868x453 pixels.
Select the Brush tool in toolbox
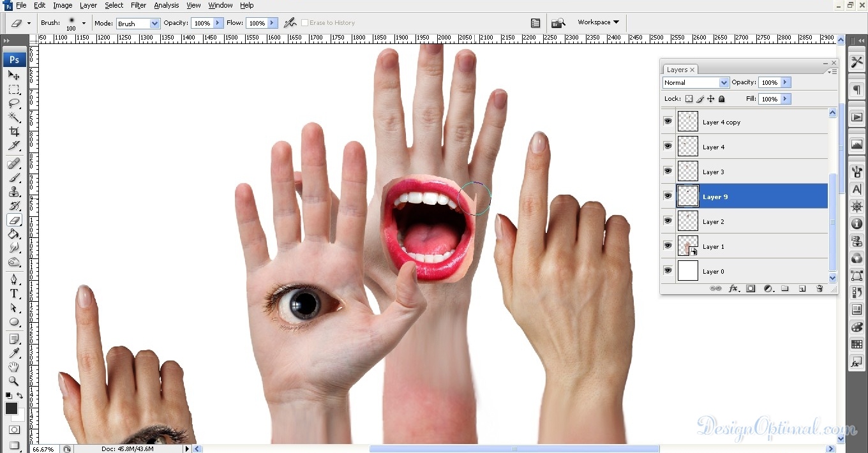coord(14,178)
